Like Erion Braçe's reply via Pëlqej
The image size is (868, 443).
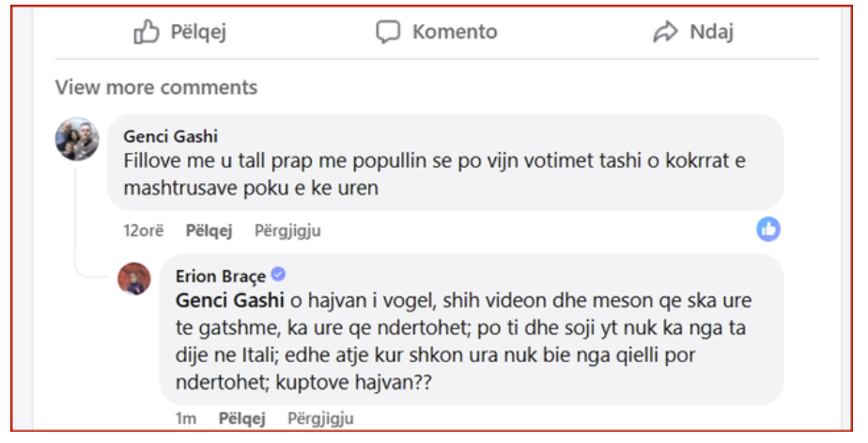click(x=242, y=418)
